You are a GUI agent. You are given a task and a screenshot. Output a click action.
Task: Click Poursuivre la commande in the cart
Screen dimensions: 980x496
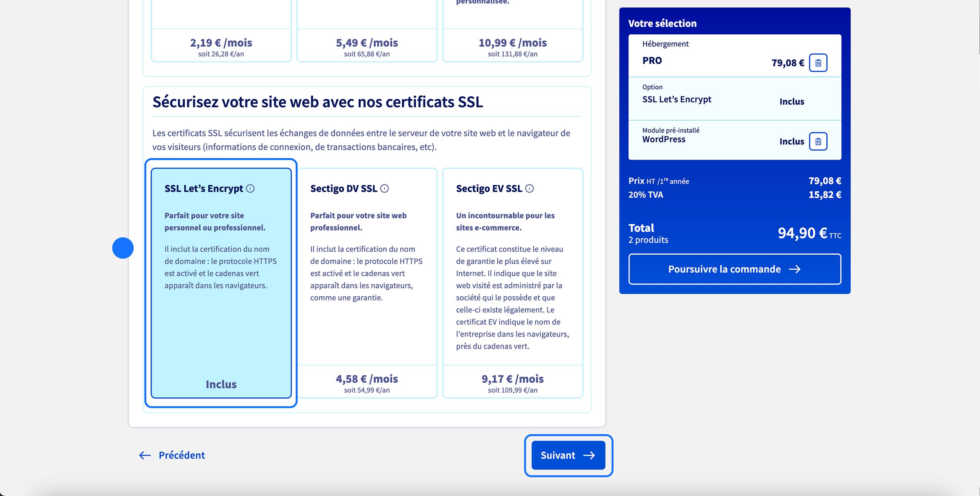click(734, 269)
